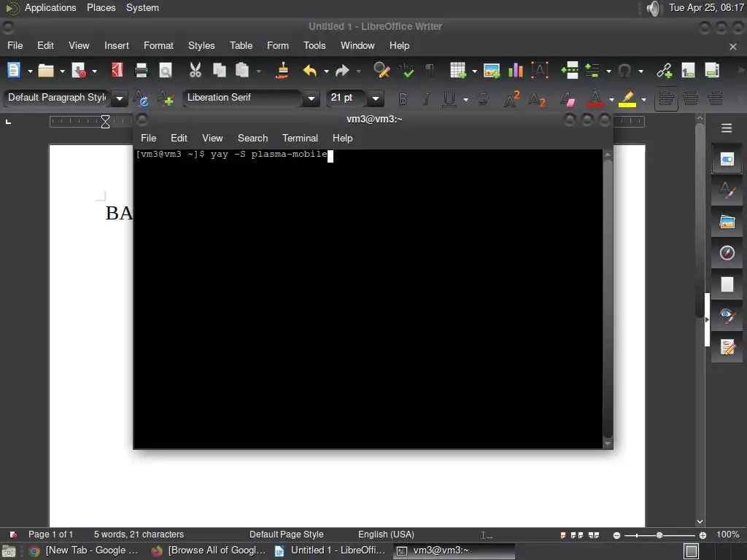Viewport: 747px width, 560px height.
Task: Open a file with the Open folder icon
Action: [46, 71]
